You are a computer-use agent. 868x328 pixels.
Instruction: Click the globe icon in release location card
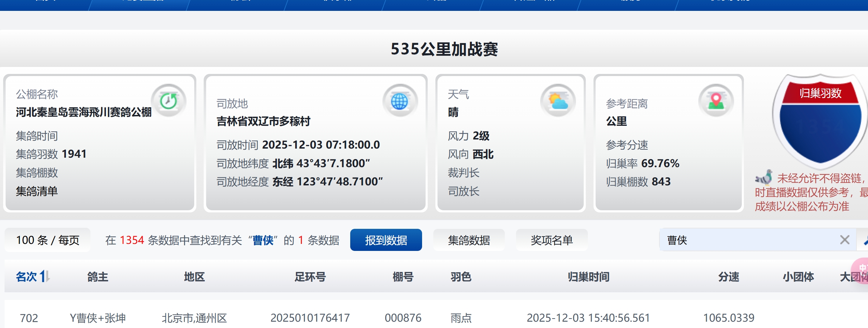click(x=400, y=102)
